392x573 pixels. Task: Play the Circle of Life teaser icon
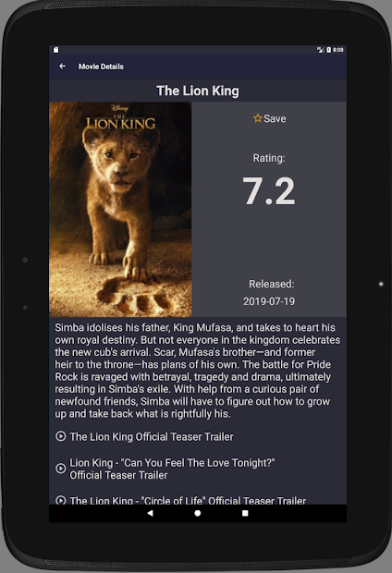pyautogui.click(x=61, y=500)
